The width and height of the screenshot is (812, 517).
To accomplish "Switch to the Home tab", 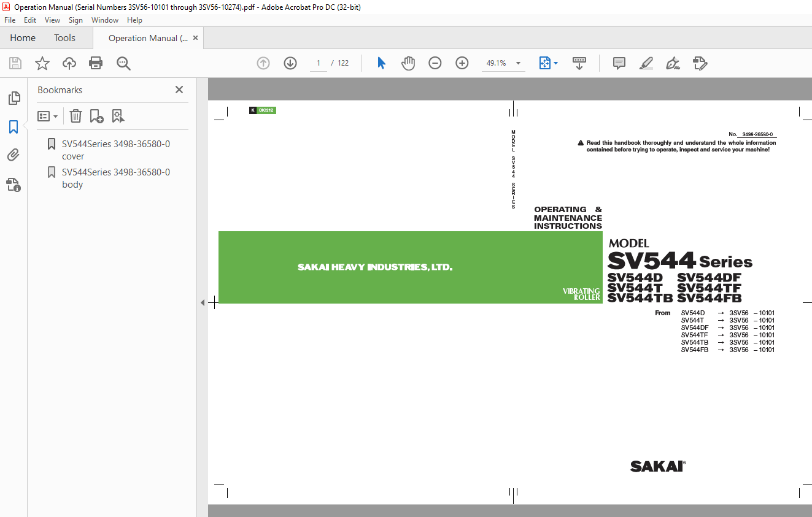I will (x=23, y=38).
